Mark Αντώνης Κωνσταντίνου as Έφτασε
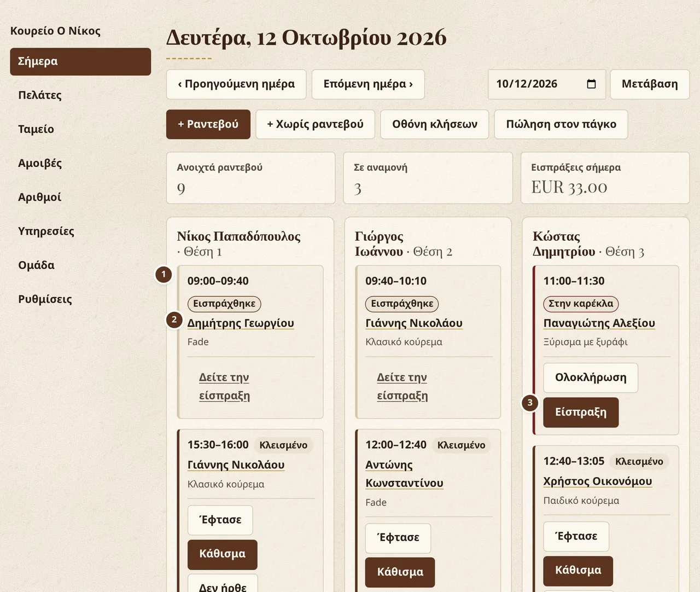This screenshot has height=592, width=700. [398, 538]
